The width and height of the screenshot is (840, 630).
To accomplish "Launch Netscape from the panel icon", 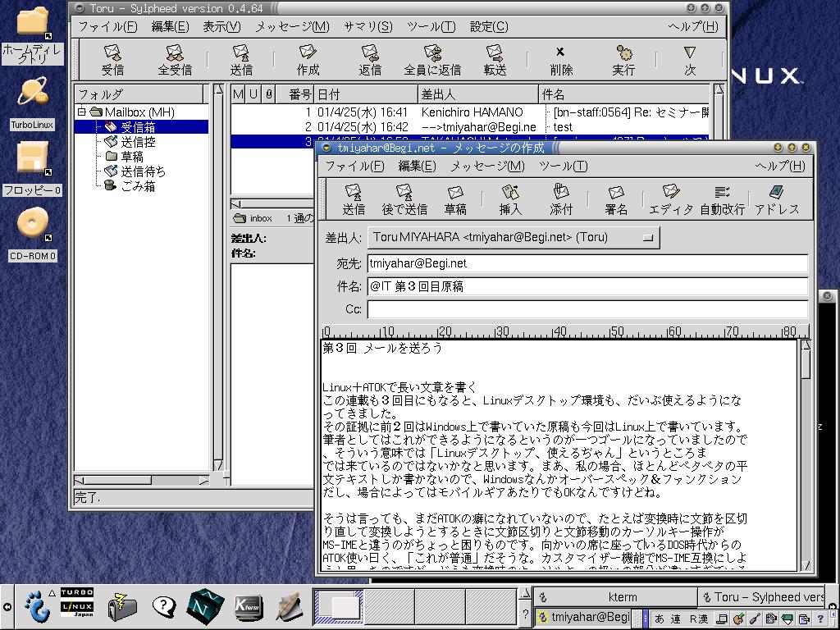I will [x=206, y=606].
